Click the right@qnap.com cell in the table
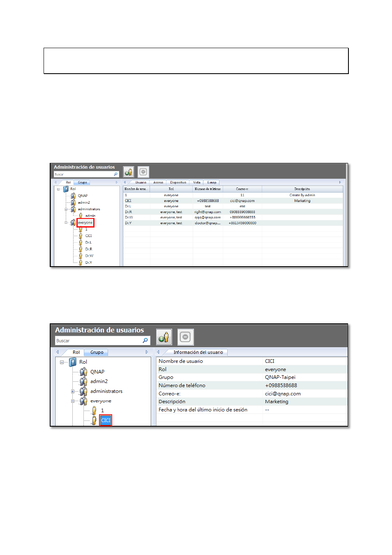Viewport: 392px width, 555px height. (x=208, y=212)
